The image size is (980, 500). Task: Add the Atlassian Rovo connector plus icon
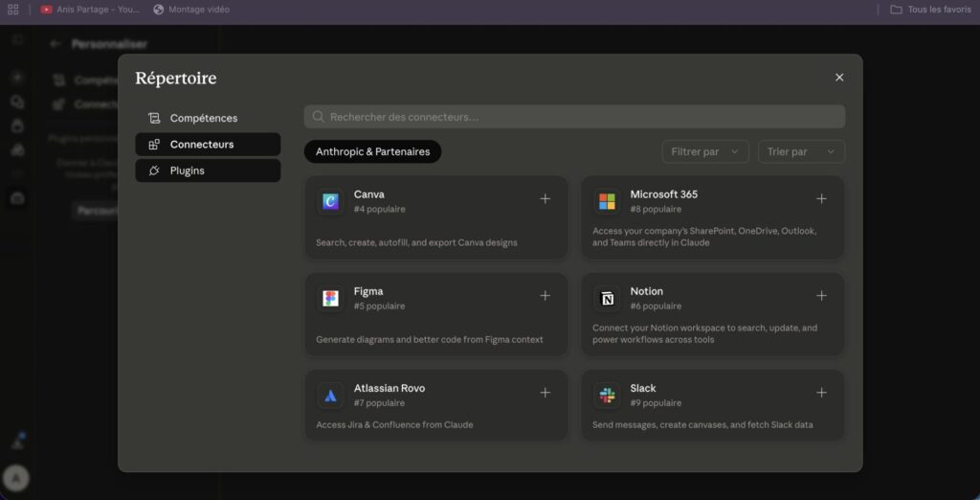pos(545,393)
